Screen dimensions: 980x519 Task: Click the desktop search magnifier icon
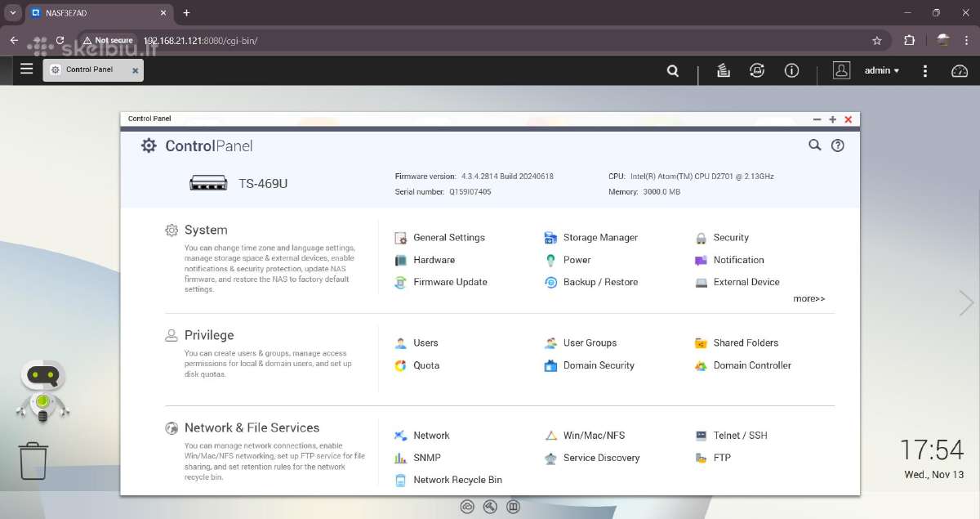tap(673, 71)
